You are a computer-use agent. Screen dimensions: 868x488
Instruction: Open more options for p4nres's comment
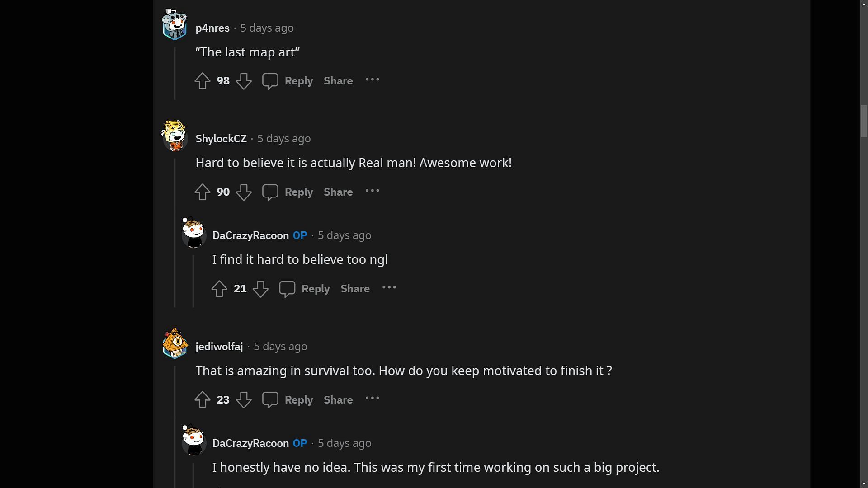[372, 80]
